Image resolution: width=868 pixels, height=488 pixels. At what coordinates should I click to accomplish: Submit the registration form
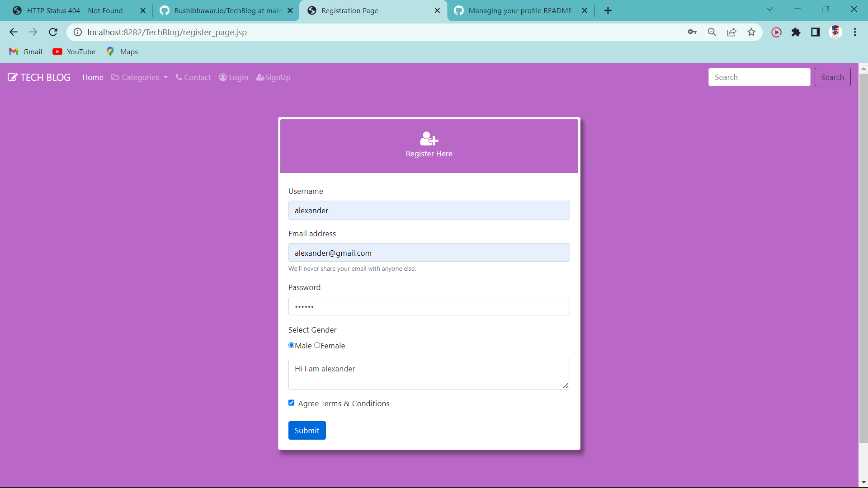(307, 430)
